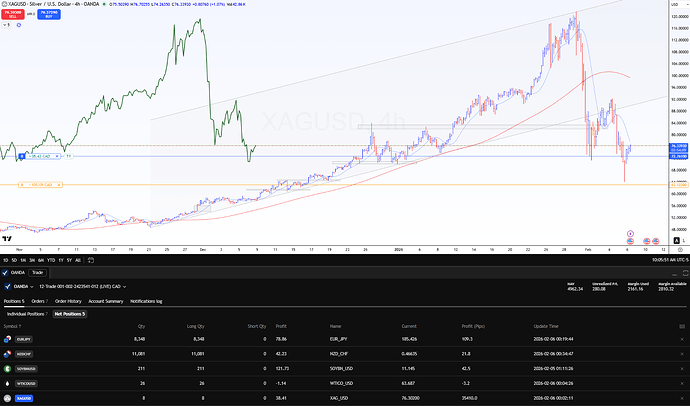Click the XAGUSD symbol tag
This screenshot has width=690, height=406.
point(24,399)
